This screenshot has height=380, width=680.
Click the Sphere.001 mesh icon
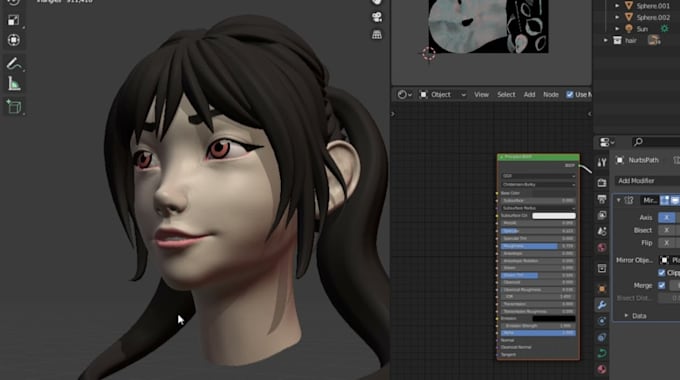click(x=628, y=6)
